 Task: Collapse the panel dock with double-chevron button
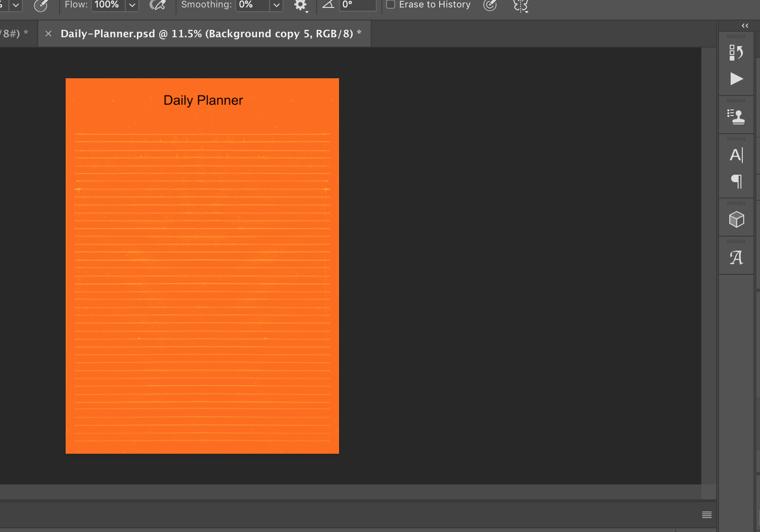click(x=744, y=26)
